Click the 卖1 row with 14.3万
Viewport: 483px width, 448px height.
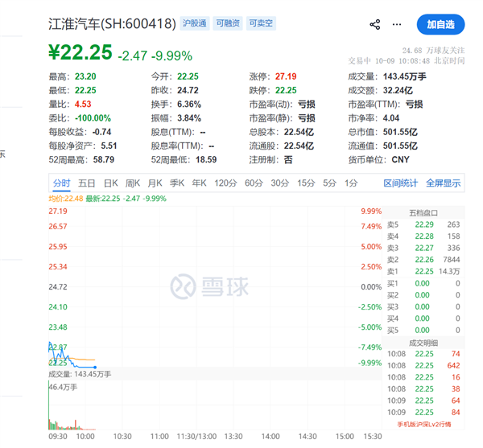[x=423, y=271]
